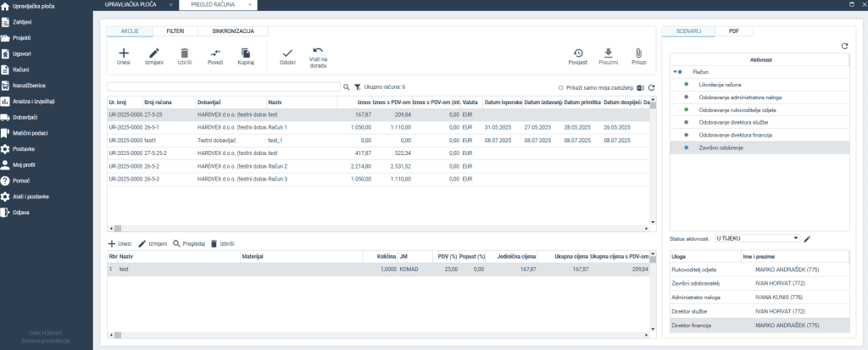
Task: Open attachments with the Prilozi paperclip
Action: [x=638, y=53]
